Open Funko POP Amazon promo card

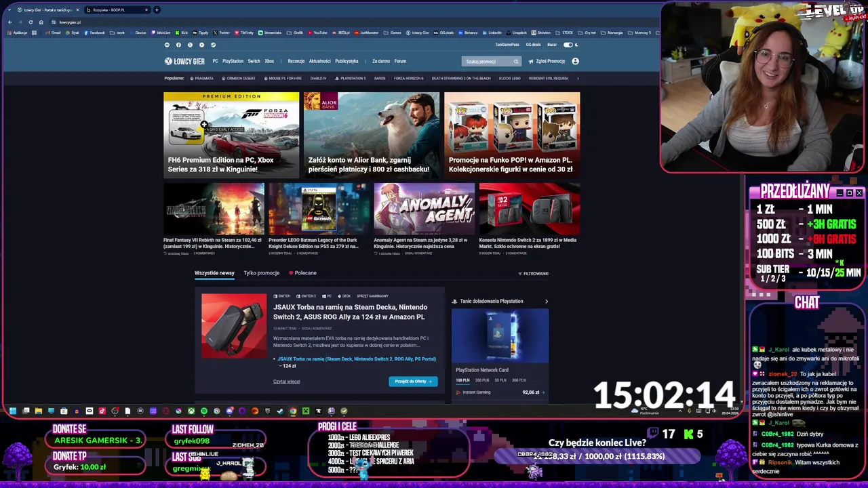(x=512, y=135)
